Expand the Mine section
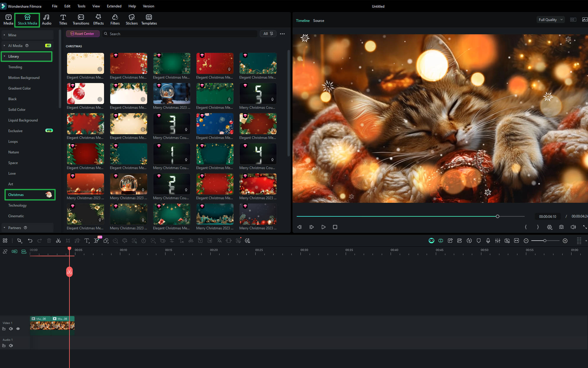Viewport: 588px width, 368px height. coord(4,35)
